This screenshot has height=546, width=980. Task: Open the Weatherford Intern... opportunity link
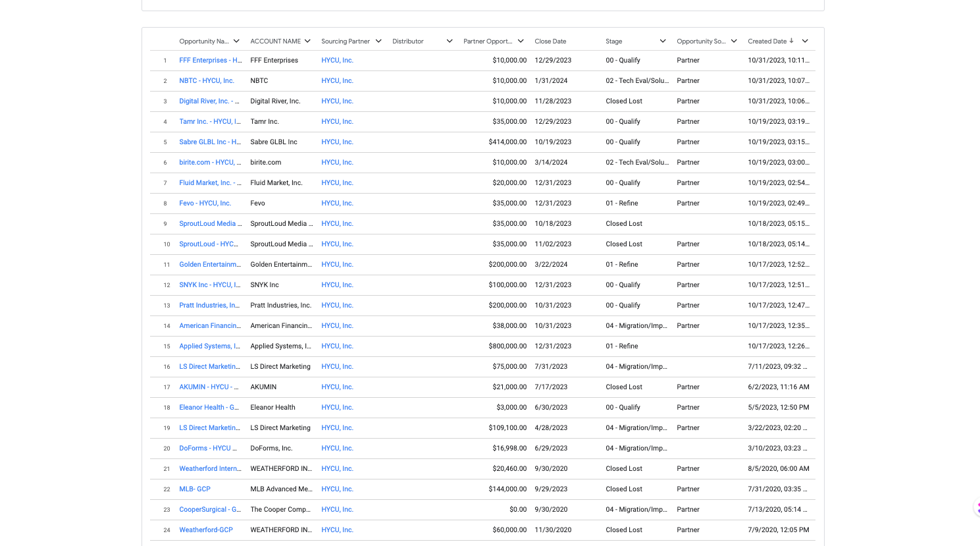[210, 469]
